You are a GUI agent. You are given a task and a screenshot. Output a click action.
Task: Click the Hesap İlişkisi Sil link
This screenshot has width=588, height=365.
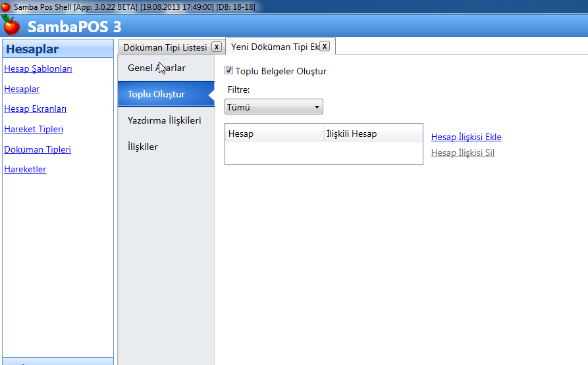coord(462,153)
